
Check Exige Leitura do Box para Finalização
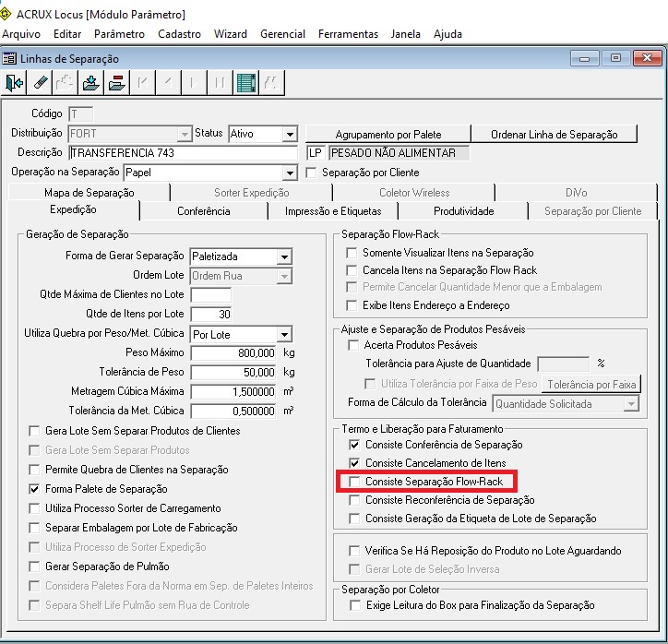355,605
